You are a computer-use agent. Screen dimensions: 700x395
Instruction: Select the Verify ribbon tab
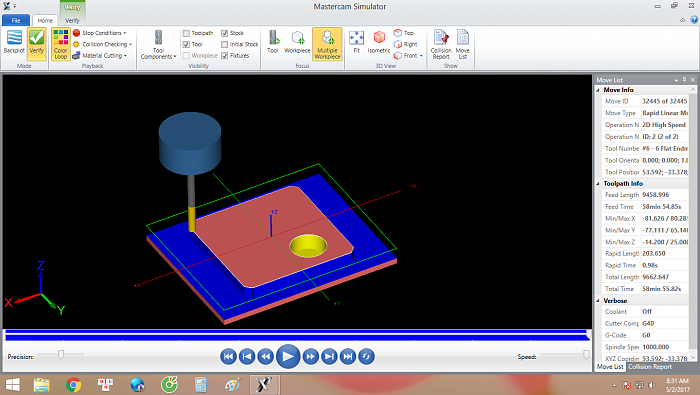pyautogui.click(x=72, y=20)
